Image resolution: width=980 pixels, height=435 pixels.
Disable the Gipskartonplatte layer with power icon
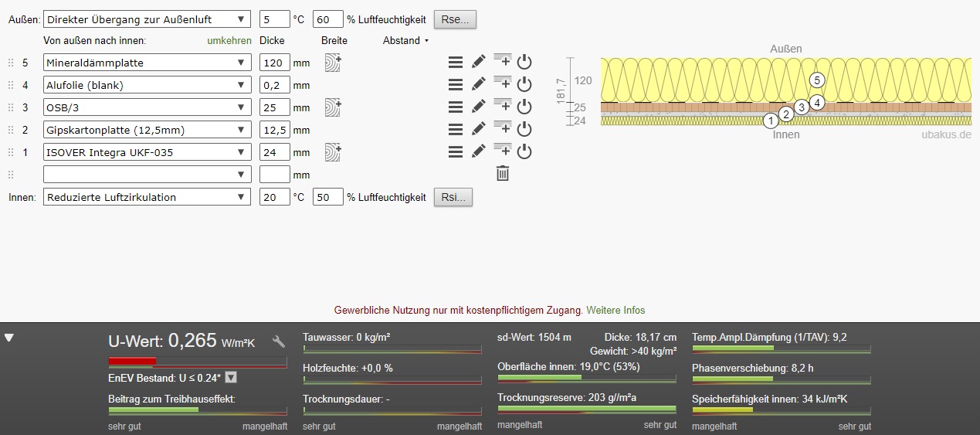(524, 130)
